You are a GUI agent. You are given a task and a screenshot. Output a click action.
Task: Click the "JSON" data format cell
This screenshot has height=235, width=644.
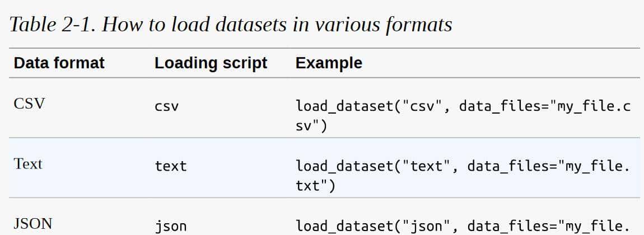[x=32, y=224]
